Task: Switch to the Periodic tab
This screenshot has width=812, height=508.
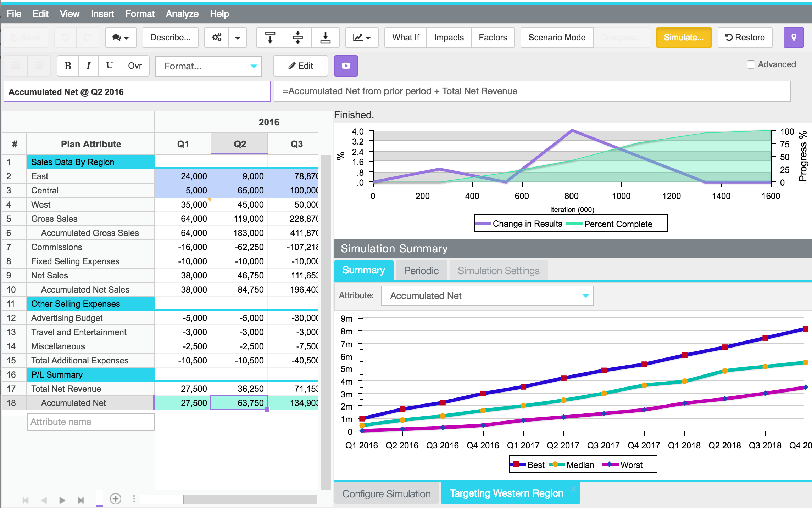Action: coord(421,271)
